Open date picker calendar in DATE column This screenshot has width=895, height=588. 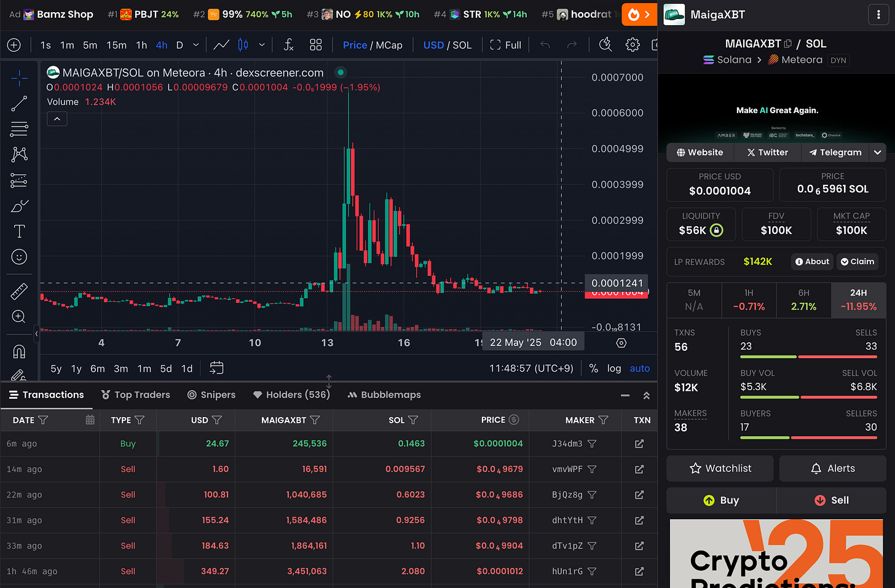pos(90,420)
